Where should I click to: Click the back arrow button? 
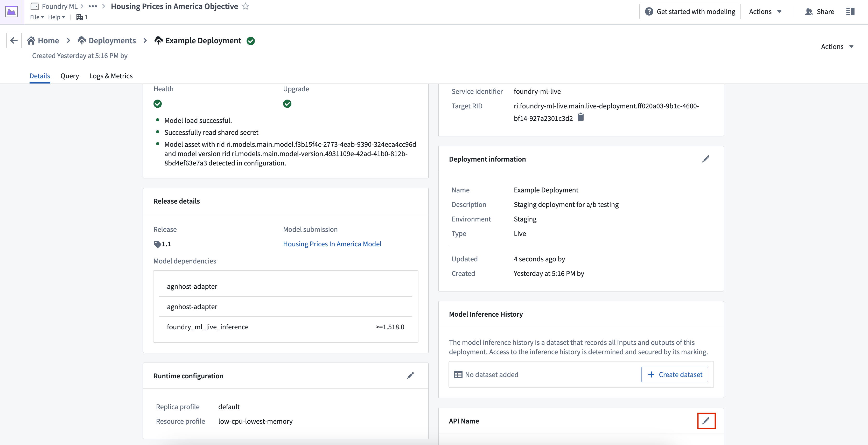click(x=14, y=40)
